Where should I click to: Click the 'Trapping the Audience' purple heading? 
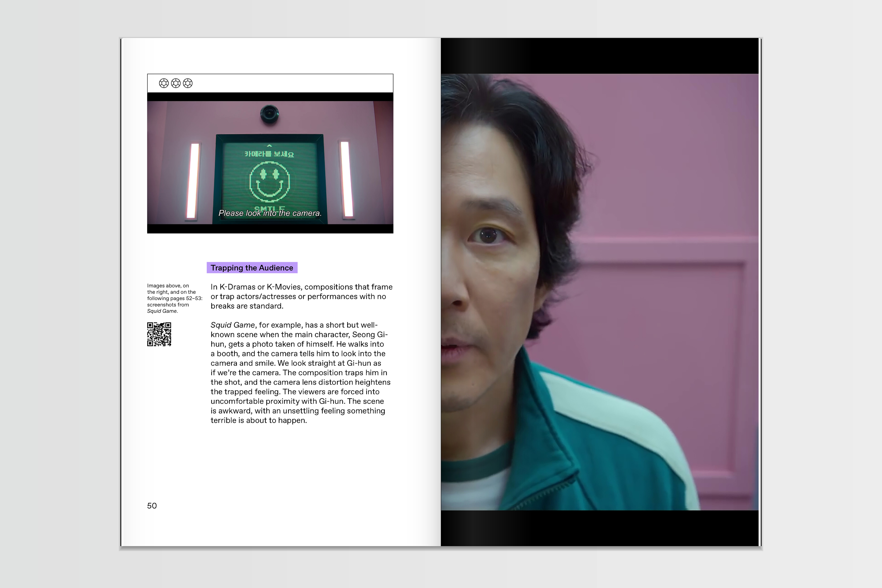(252, 268)
